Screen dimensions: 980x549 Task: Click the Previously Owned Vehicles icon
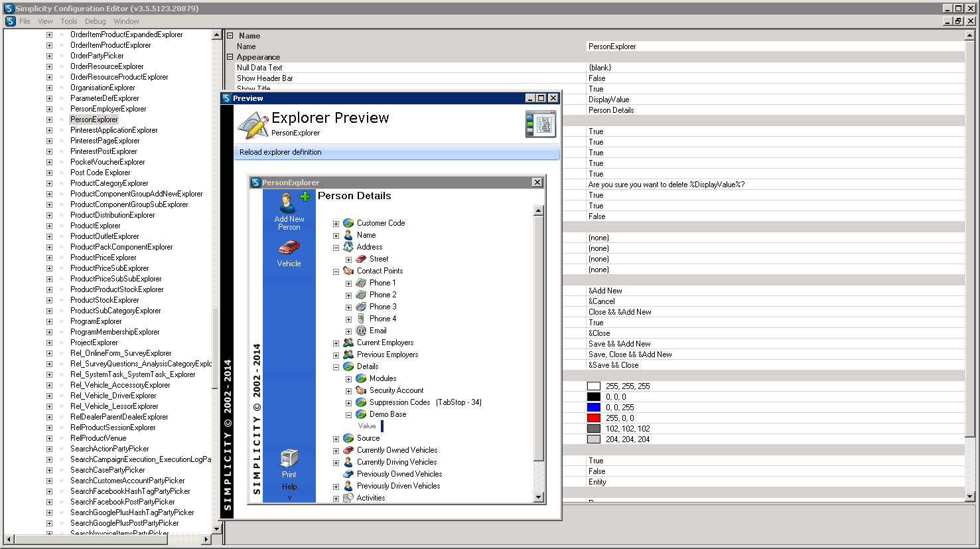pyautogui.click(x=348, y=474)
